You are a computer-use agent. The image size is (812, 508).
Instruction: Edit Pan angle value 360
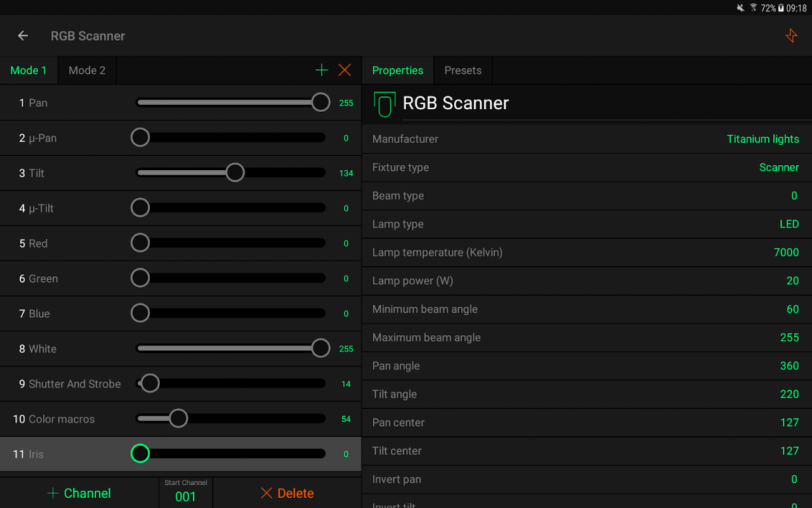[x=790, y=366]
